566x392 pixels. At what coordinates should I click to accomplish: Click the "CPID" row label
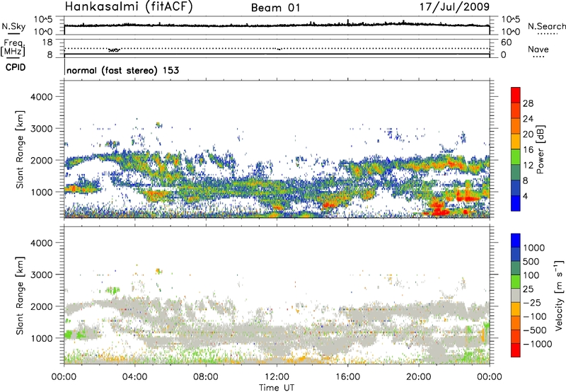[x=16, y=67]
